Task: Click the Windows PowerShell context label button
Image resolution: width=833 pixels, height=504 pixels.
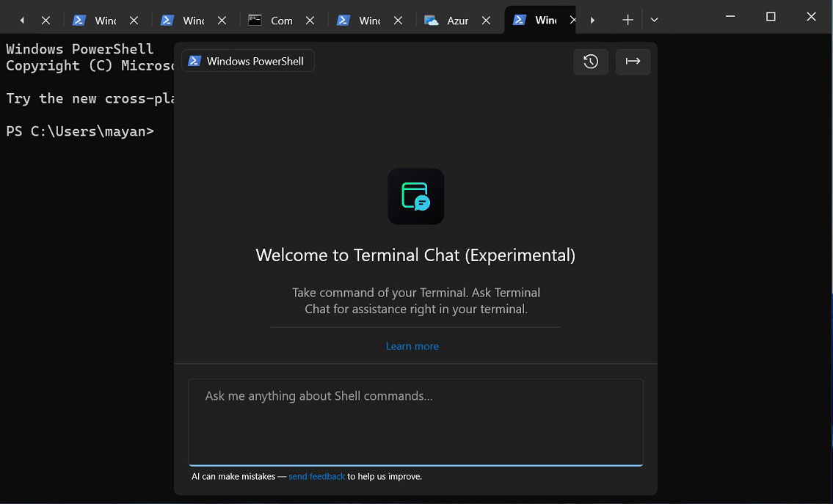Action: coord(248,61)
